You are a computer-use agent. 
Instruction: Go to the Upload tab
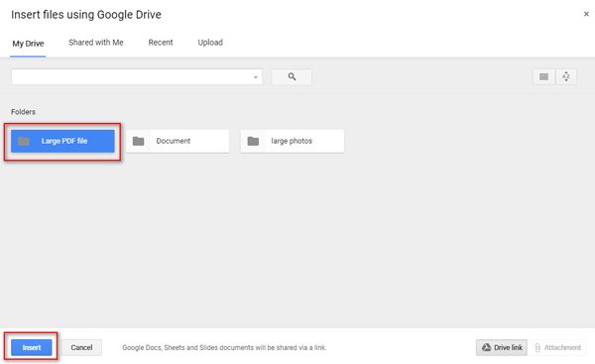(x=210, y=43)
